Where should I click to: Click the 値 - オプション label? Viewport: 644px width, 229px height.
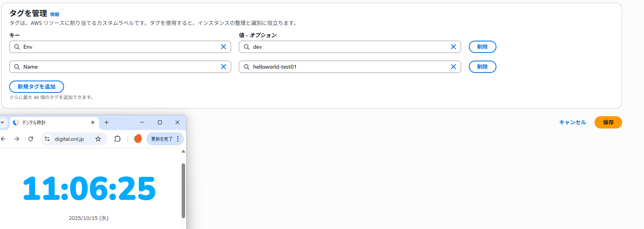pos(258,35)
